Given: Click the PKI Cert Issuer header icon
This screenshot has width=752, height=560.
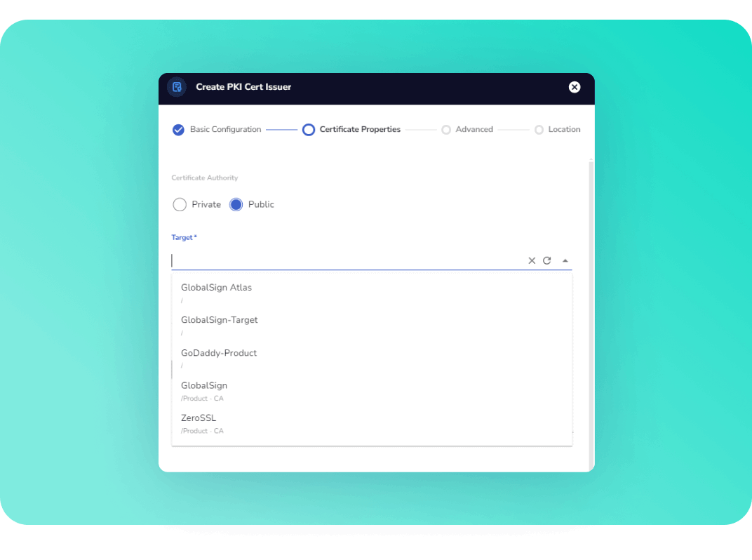Looking at the screenshot, I should (177, 87).
